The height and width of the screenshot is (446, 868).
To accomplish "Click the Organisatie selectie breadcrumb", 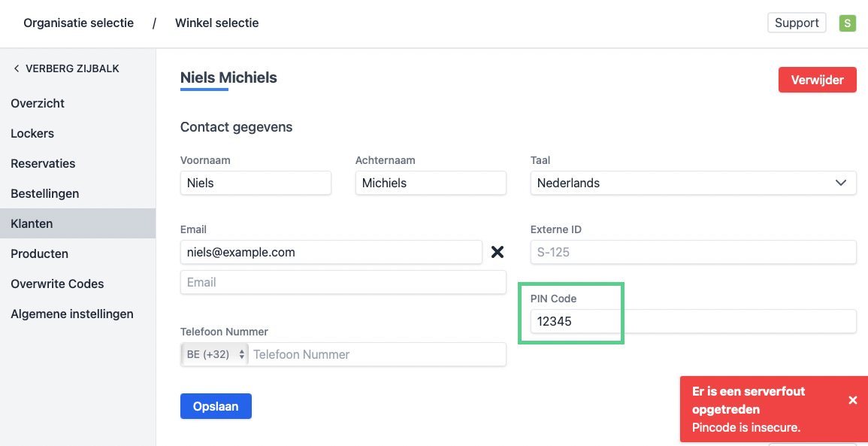I will coord(78,23).
